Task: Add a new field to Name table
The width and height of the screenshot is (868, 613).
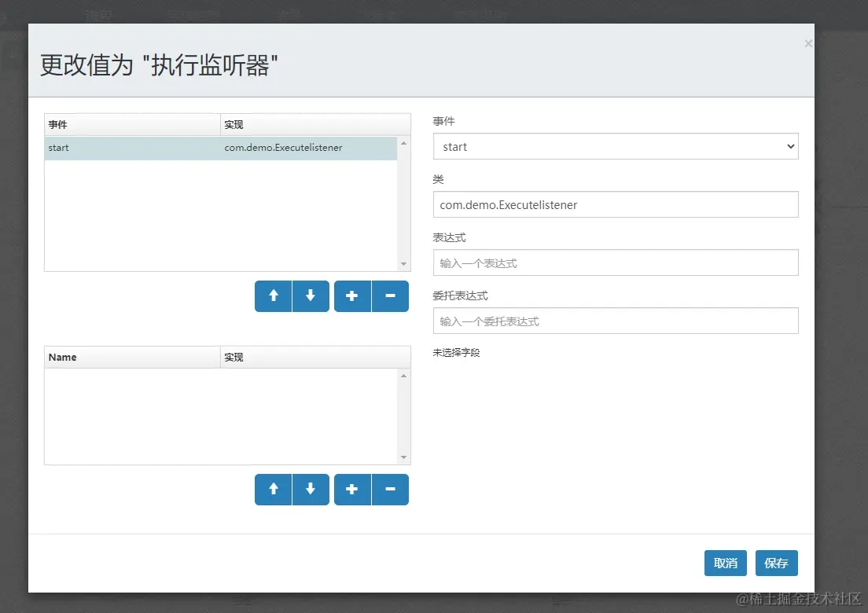Action: point(352,490)
